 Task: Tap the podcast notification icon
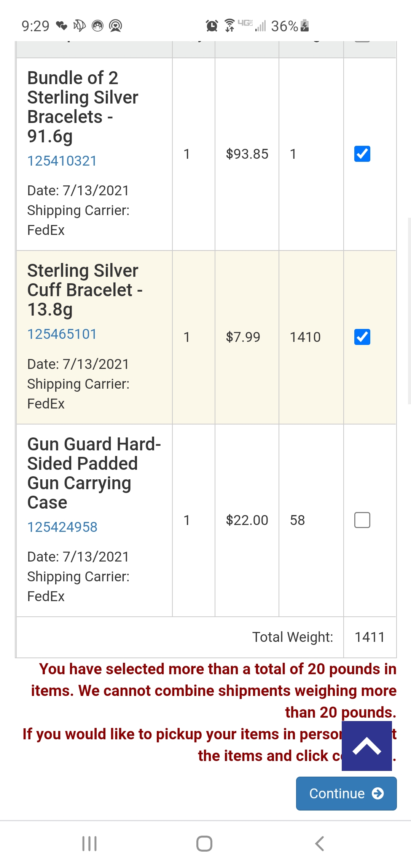pos(115,26)
